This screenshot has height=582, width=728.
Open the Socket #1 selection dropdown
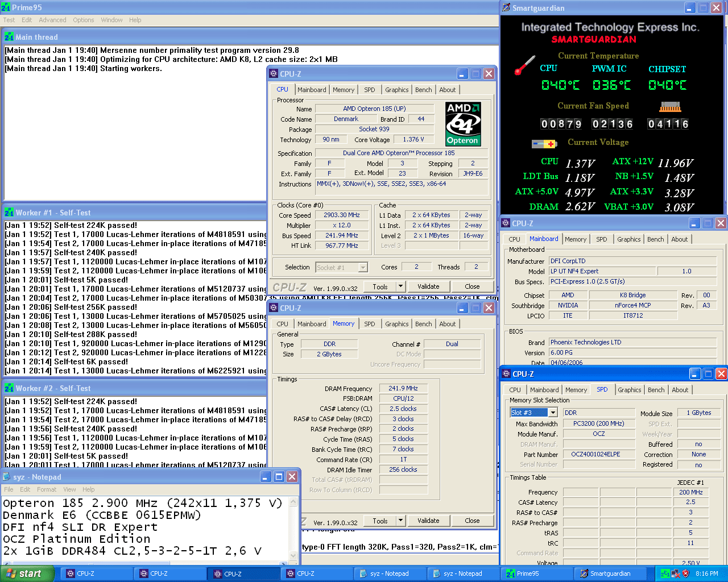363,267
